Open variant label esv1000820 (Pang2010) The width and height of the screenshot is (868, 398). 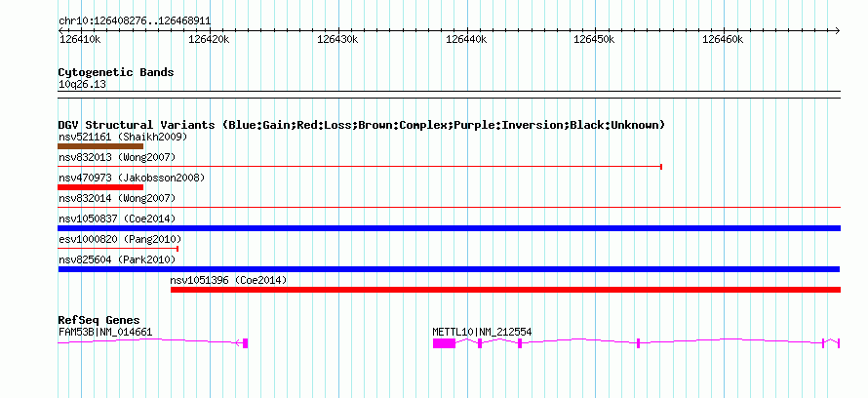[x=120, y=239]
